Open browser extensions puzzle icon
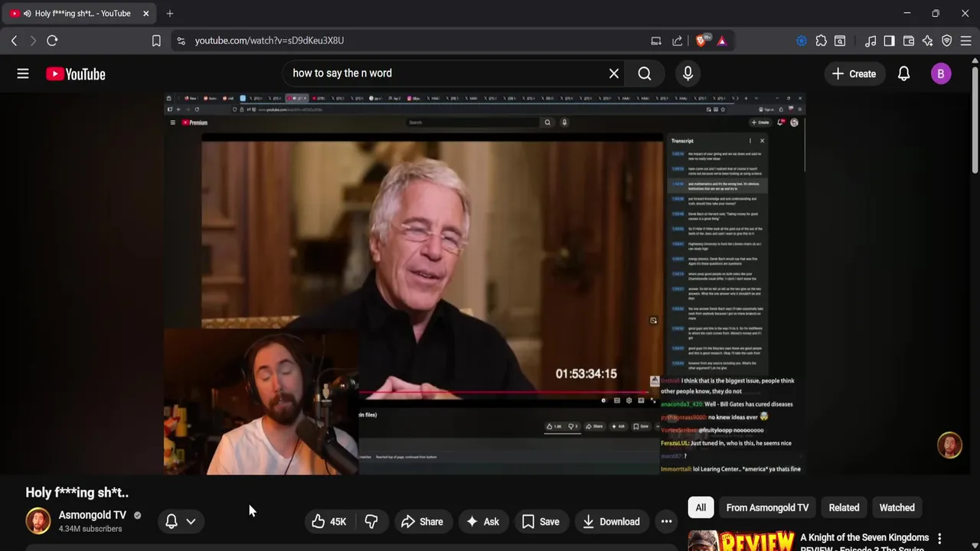 tap(821, 41)
